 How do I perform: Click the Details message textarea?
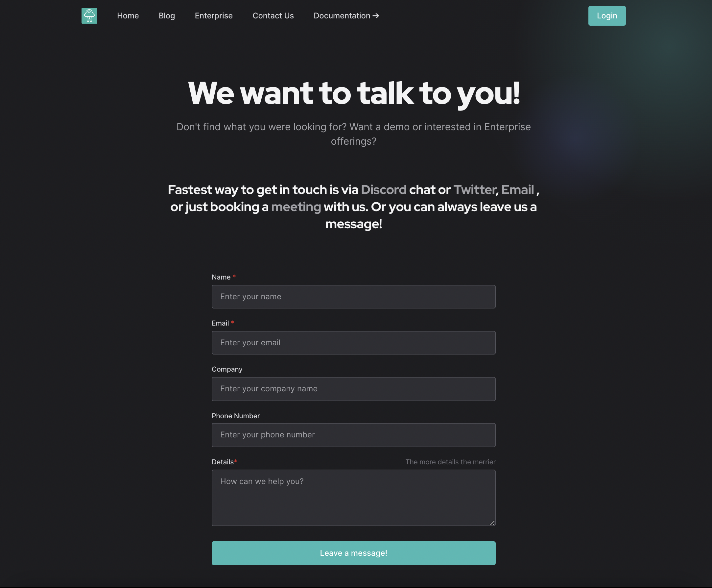click(x=354, y=498)
